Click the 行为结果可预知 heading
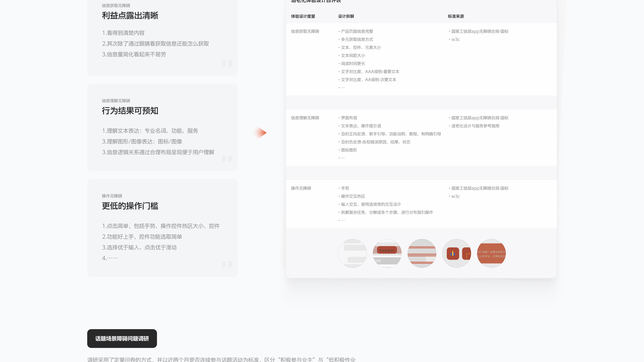 point(130,111)
